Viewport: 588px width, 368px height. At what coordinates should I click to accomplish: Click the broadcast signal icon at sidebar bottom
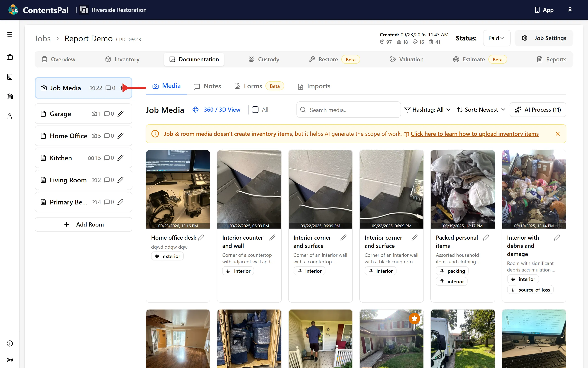tap(10, 360)
